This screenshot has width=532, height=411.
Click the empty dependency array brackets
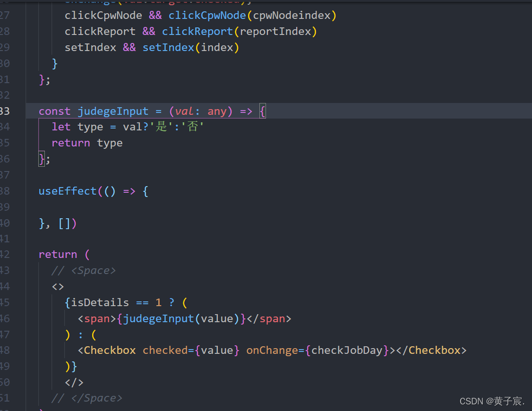point(64,223)
